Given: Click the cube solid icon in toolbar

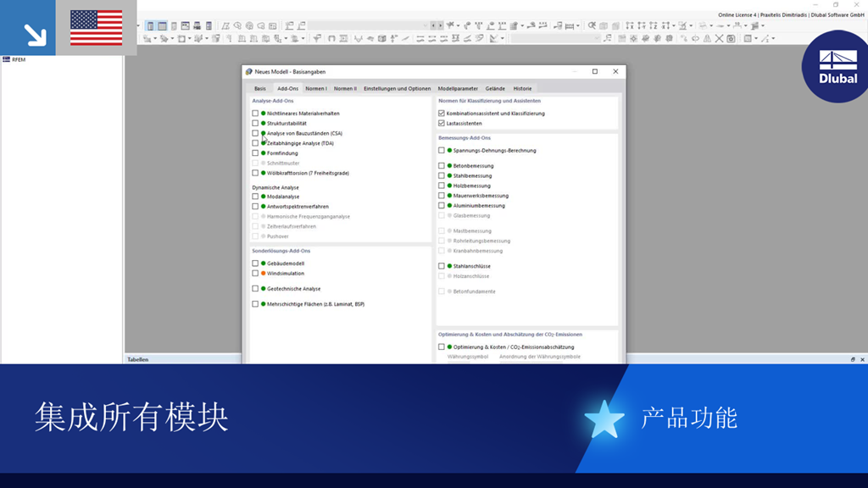Looking at the screenshot, I should [x=381, y=39].
